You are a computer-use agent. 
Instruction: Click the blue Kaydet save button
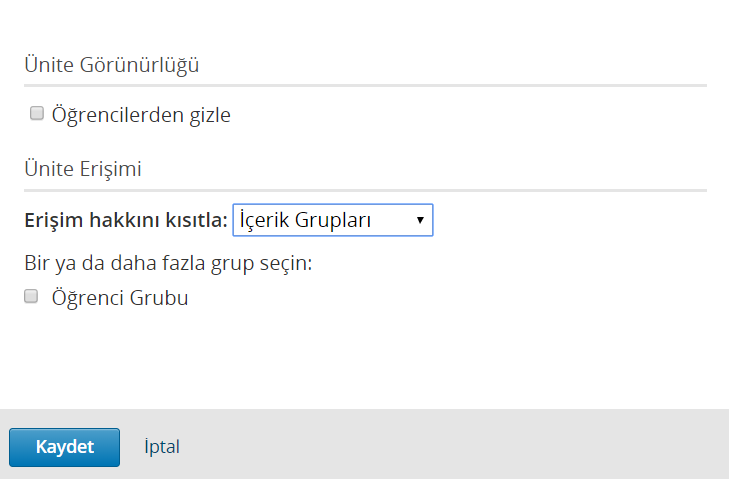[x=64, y=447]
